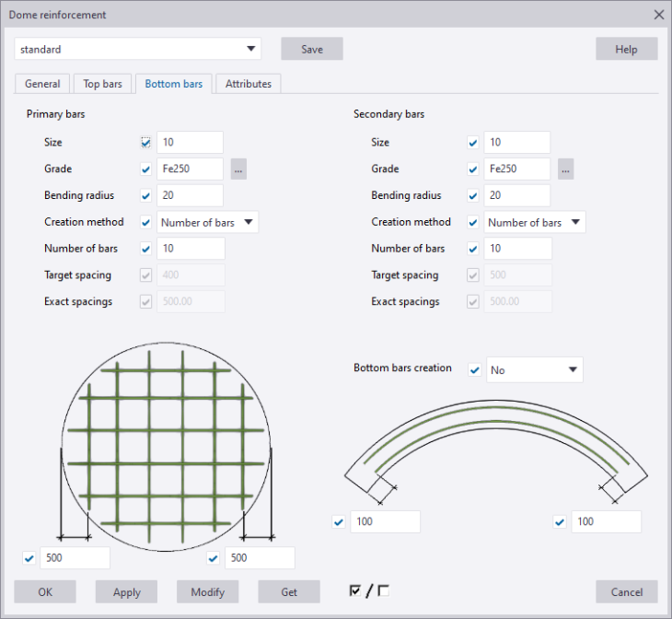Uncheck the Secondary bars Bending radius checkbox
Image resolution: width=672 pixels, height=619 pixels.
click(473, 196)
